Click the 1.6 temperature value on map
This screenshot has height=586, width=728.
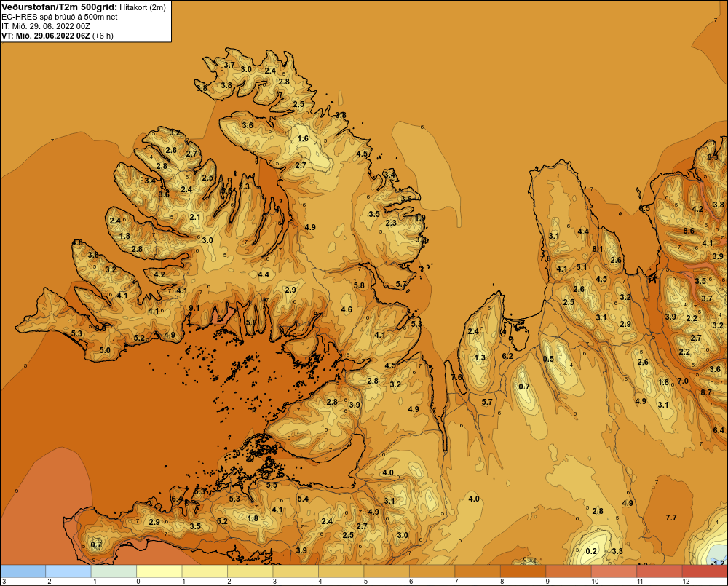click(x=303, y=138)
